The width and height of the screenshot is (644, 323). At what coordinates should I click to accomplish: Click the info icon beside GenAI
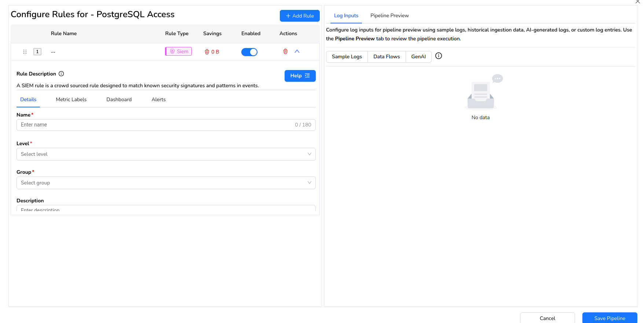coord(438,56)
